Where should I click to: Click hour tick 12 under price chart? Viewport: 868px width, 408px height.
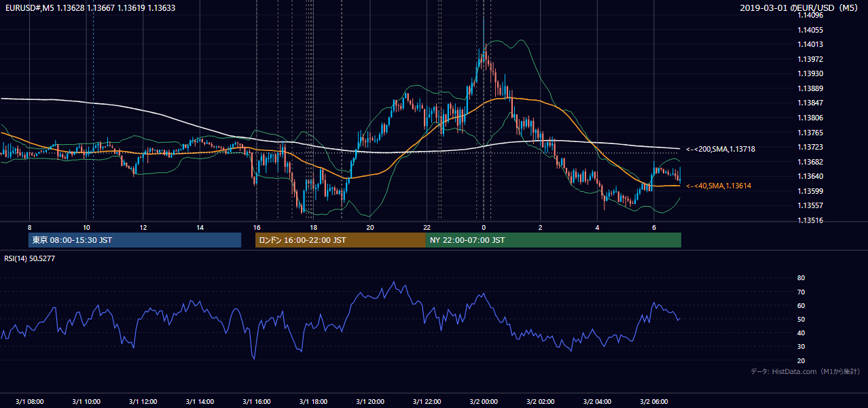point(143,227)
